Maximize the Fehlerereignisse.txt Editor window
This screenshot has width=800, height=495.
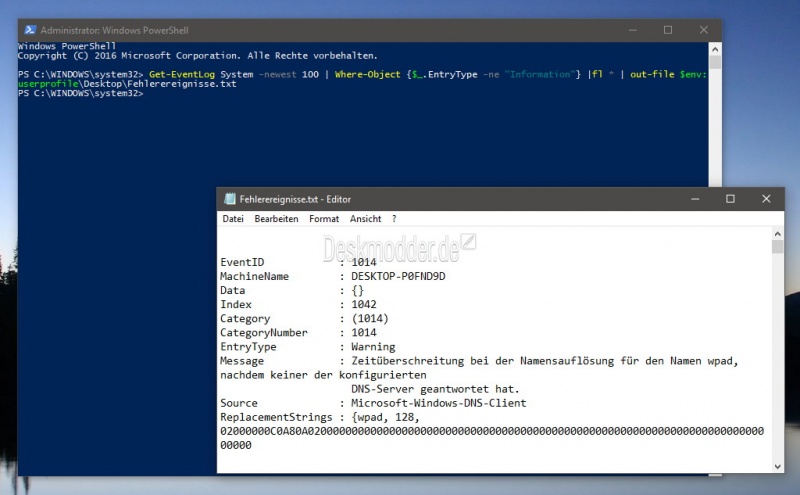coord(730,199)
